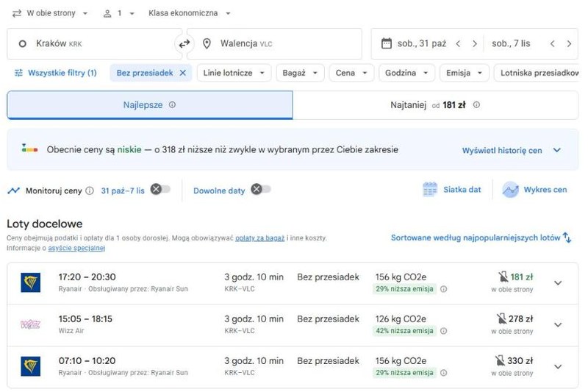
Task: Go to next departure date
Action: (475, 43)
